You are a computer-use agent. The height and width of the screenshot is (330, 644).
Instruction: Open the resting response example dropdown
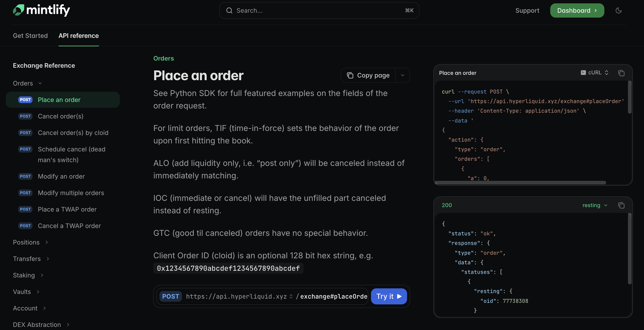595,205
